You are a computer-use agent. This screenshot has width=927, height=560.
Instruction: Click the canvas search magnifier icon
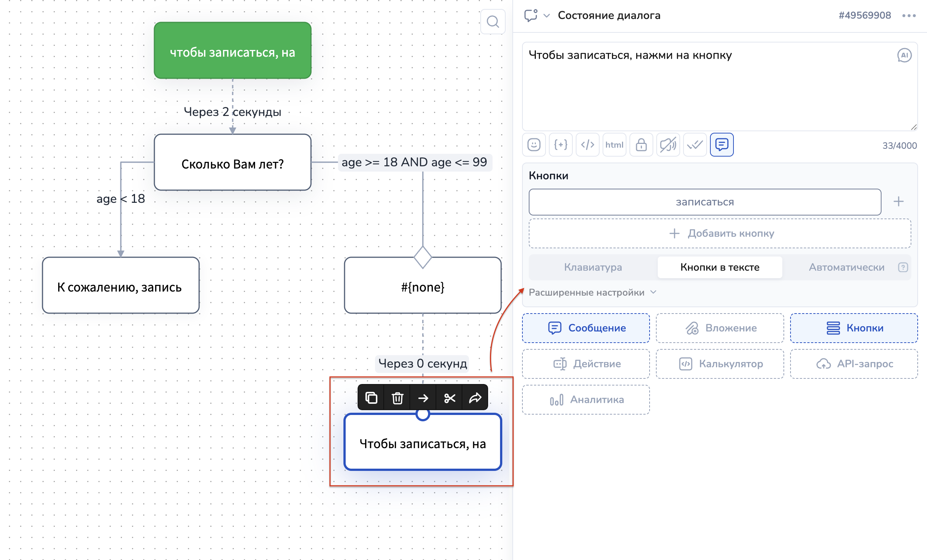tap(493, 22)
